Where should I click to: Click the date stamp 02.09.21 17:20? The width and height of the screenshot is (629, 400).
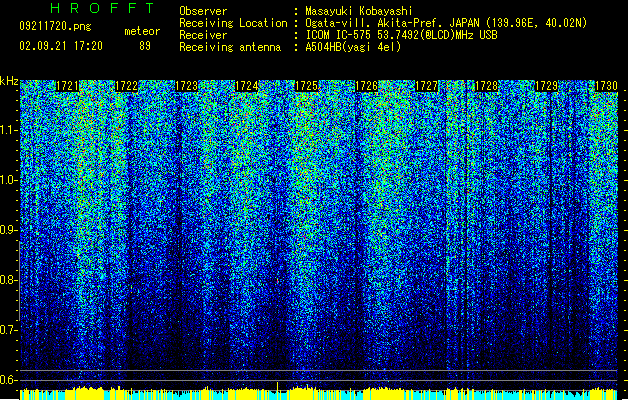61,46
